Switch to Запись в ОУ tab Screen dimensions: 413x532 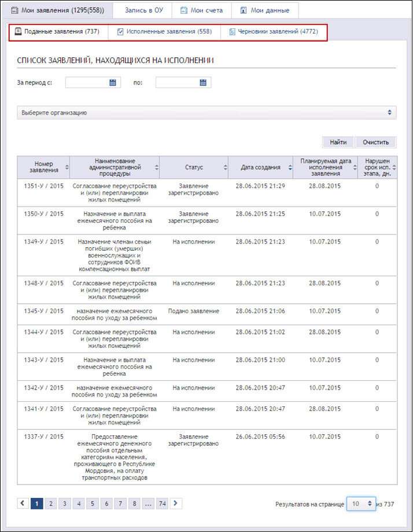[x=142, y=10]
